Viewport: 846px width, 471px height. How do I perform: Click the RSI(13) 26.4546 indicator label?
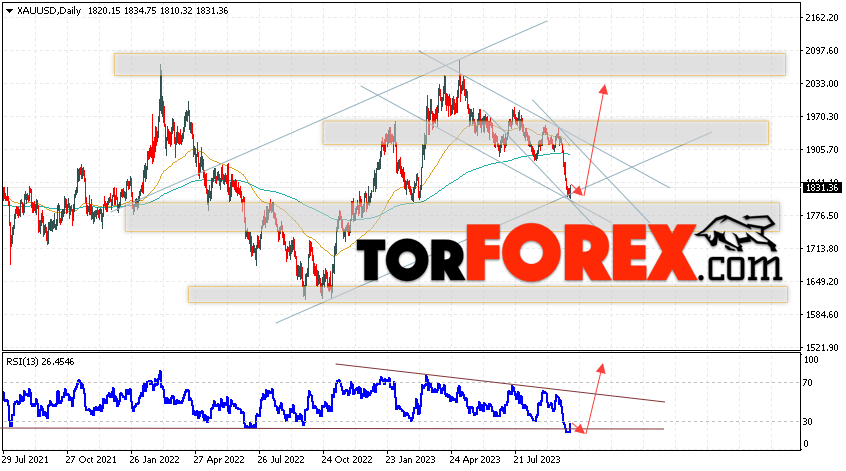pos(40,361)
